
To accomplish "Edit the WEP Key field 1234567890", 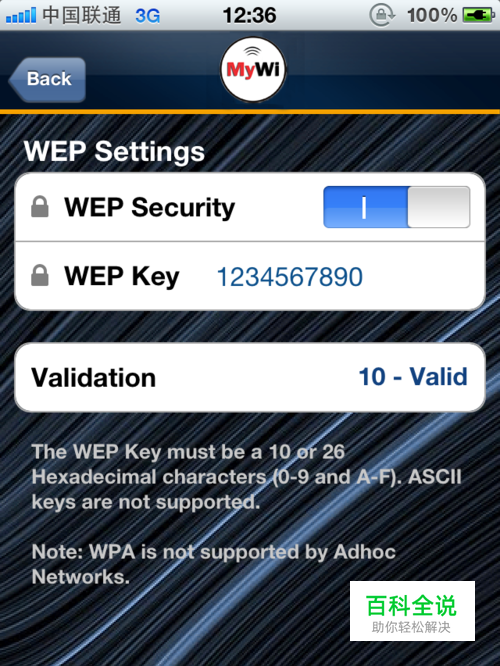I will point(290,277).
